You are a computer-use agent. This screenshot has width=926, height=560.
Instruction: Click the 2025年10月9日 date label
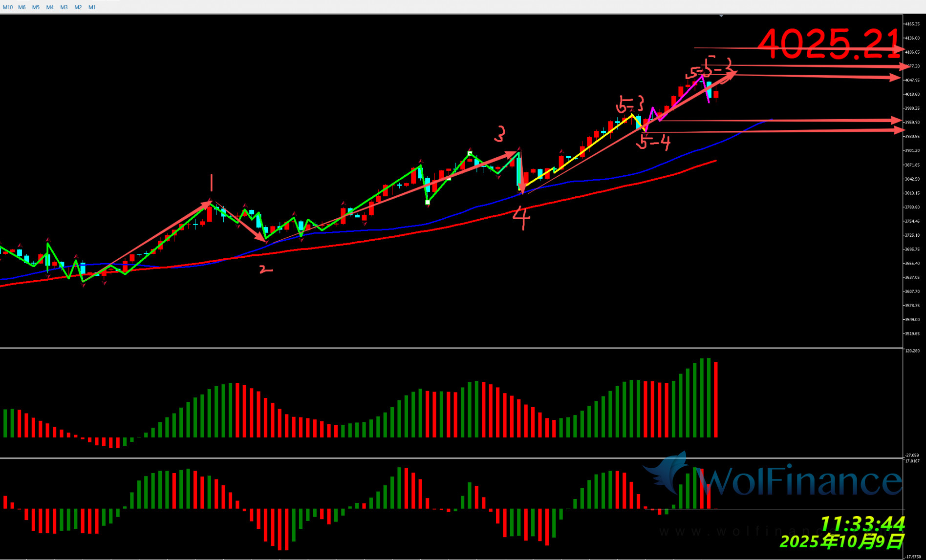click(841, 541)
